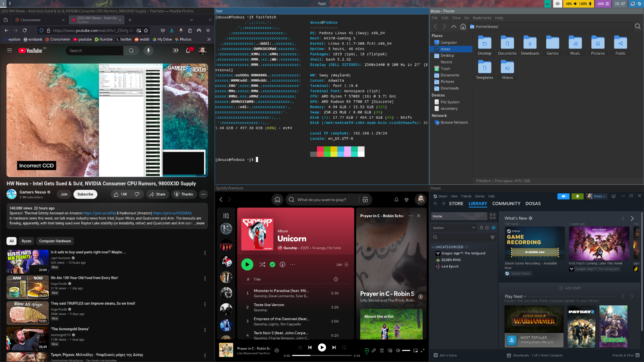Viewport: 644px width, 362px height.
Task: Skip to the next track in Spotify
Action: [334, 347]
